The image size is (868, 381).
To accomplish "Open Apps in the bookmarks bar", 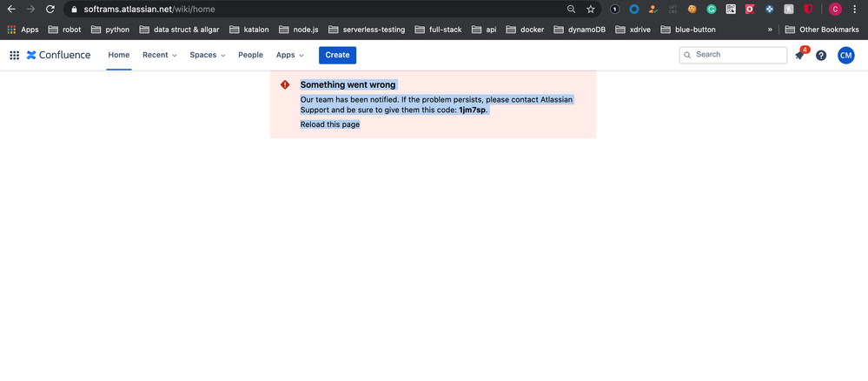I will click(23, 30).
